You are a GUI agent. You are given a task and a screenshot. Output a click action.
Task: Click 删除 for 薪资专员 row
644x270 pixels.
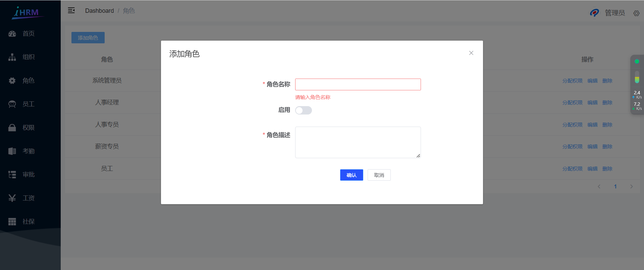click(607, 147)
